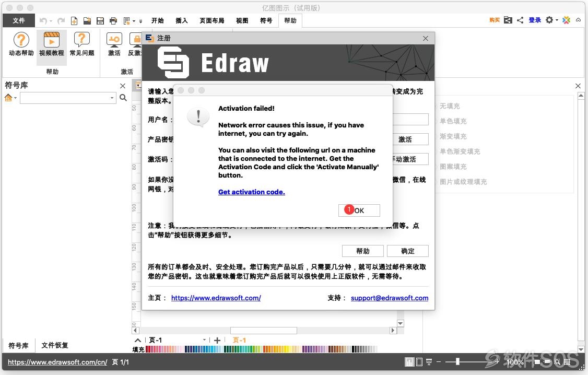
Task: Add a new page with plus icon
Action: point(217,340)
